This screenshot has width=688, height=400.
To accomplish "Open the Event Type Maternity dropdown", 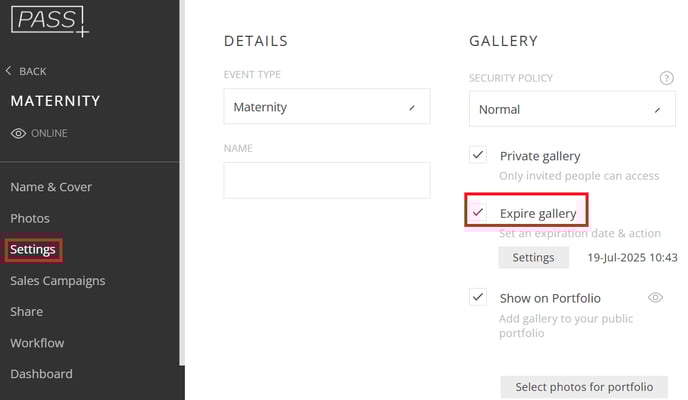I will coord(327,107).
